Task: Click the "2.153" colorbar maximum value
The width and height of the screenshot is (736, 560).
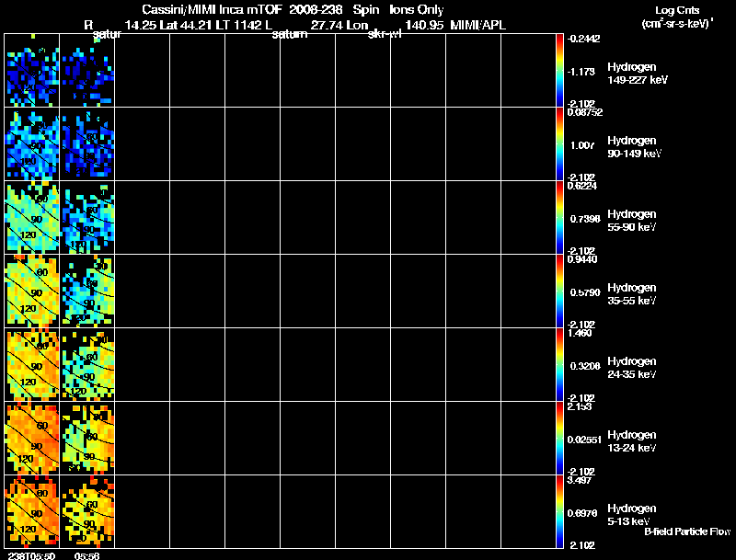Action: (x=580, y=406)
